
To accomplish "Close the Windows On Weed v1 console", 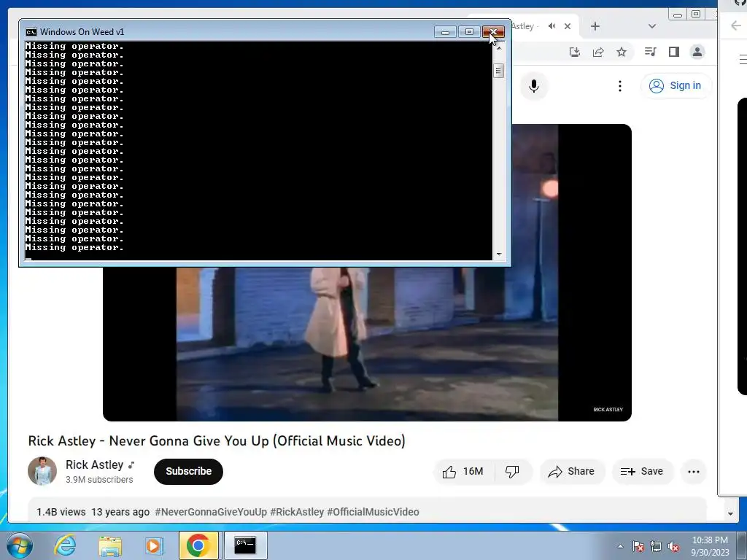I will (x=493, y=32).
